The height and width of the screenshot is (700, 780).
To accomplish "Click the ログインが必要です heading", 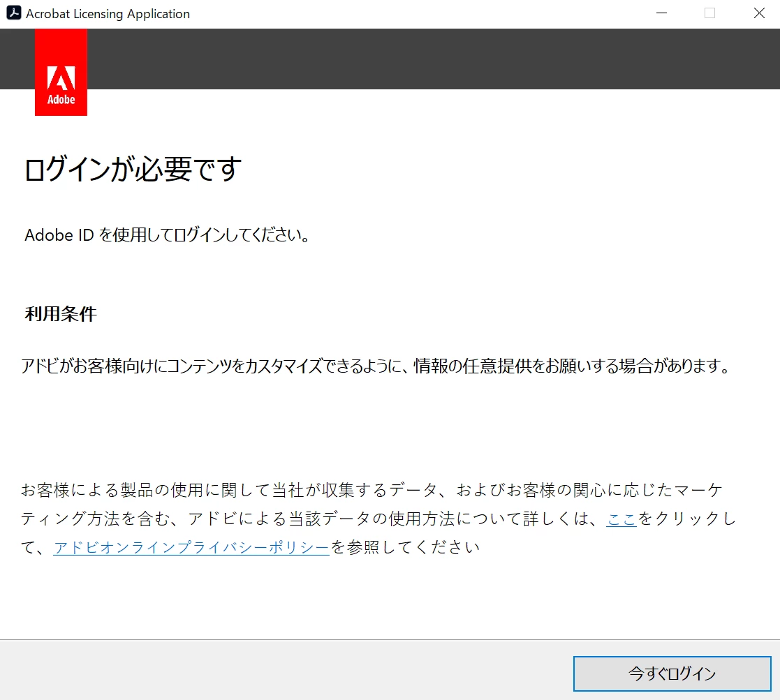I will (133, 169).
